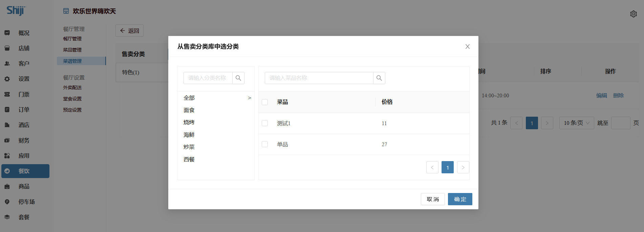This screenshot has width=644, height=232.
Task: Select 海鲜 category in the list
Action: click(189, 135)
